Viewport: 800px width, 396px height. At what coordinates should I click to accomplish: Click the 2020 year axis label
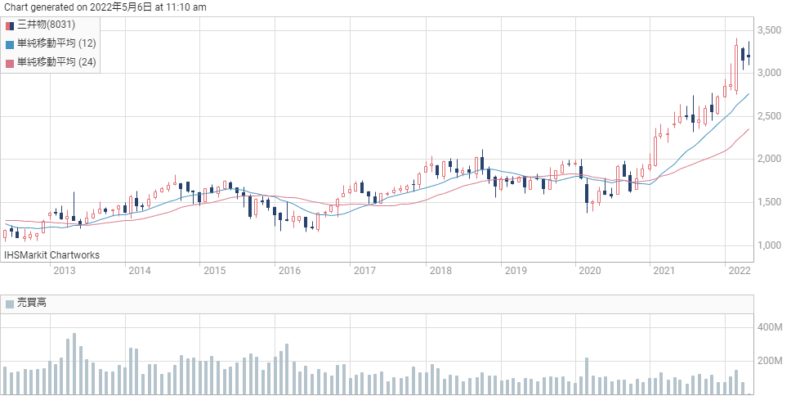click(x=590, y=270)
